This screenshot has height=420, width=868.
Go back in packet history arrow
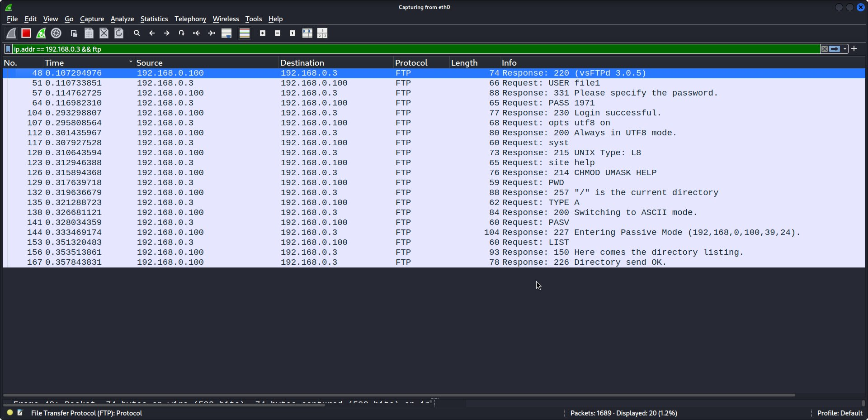(x=152, y=33)
